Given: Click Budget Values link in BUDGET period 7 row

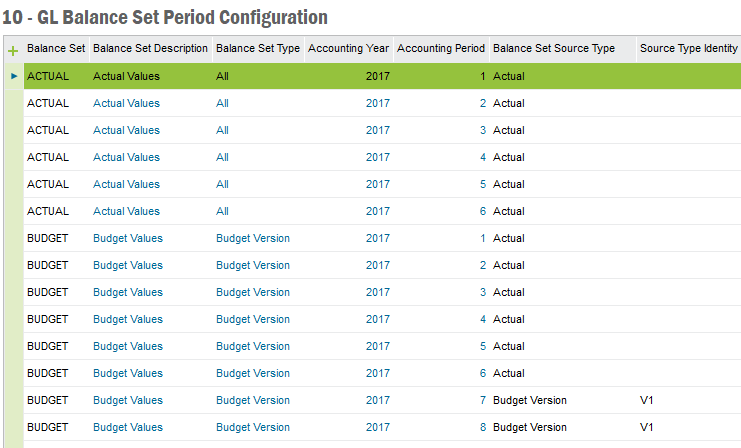Looking at the screenshot, I should (x=127, y=400).
